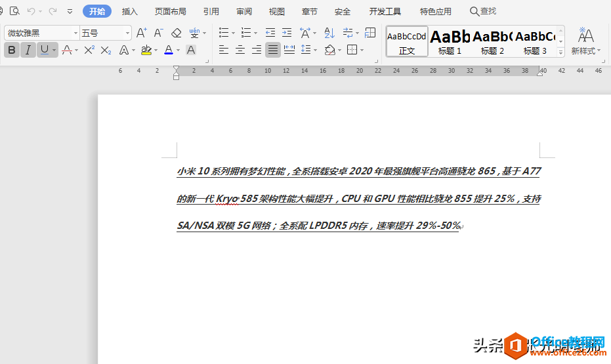Click the print preview icon

(15, 11)
